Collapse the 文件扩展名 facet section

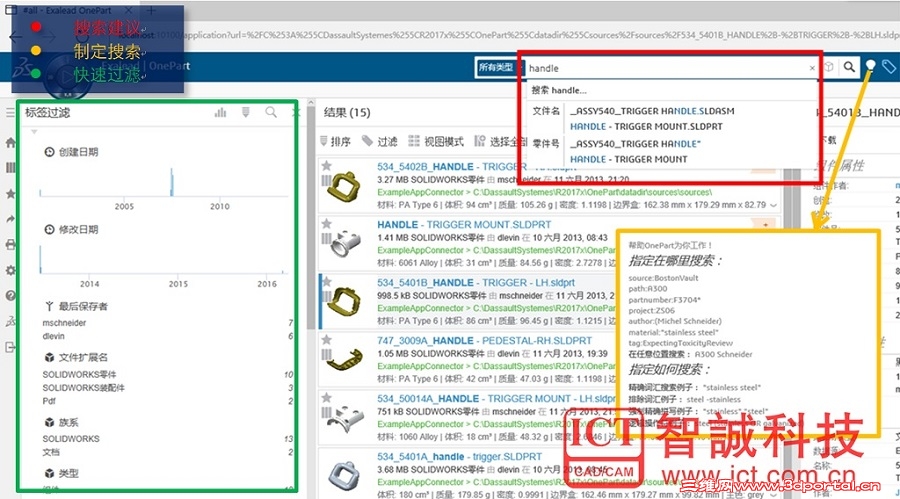tap(76, 357)
